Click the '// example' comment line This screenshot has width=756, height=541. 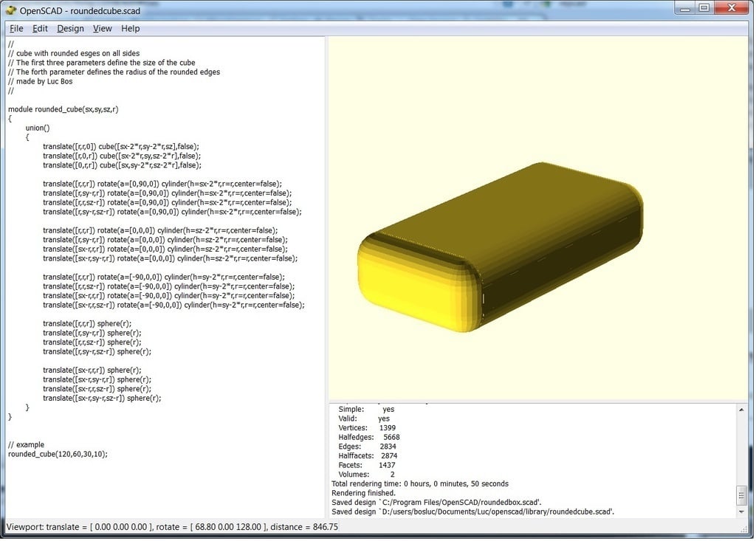tap(26, 444)
